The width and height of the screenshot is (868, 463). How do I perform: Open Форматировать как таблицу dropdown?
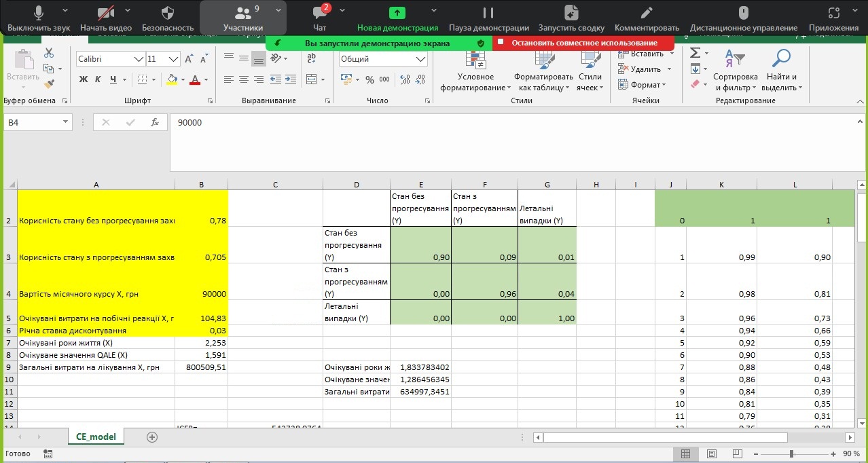[x=543, y=71]
